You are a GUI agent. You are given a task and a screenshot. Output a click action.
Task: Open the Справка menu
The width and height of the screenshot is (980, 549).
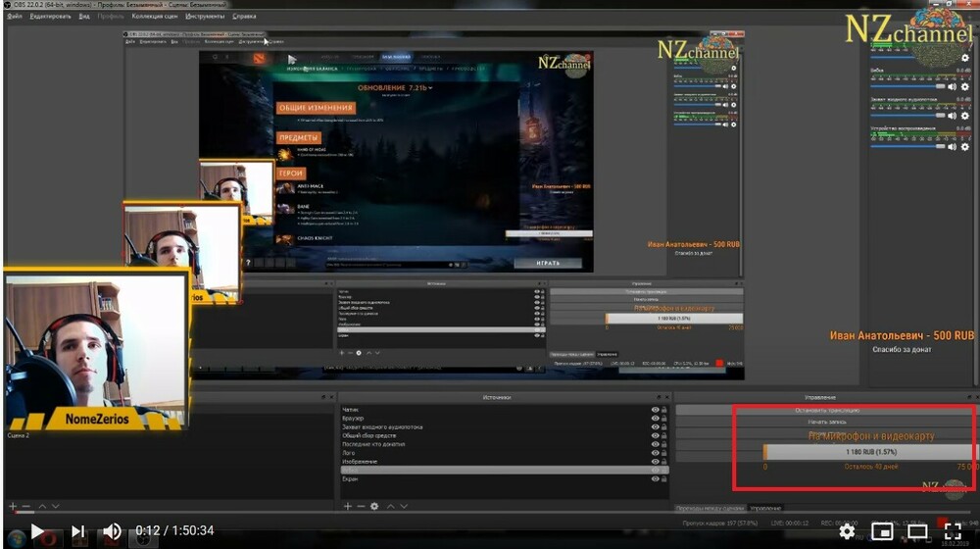(x=244, y=17)
